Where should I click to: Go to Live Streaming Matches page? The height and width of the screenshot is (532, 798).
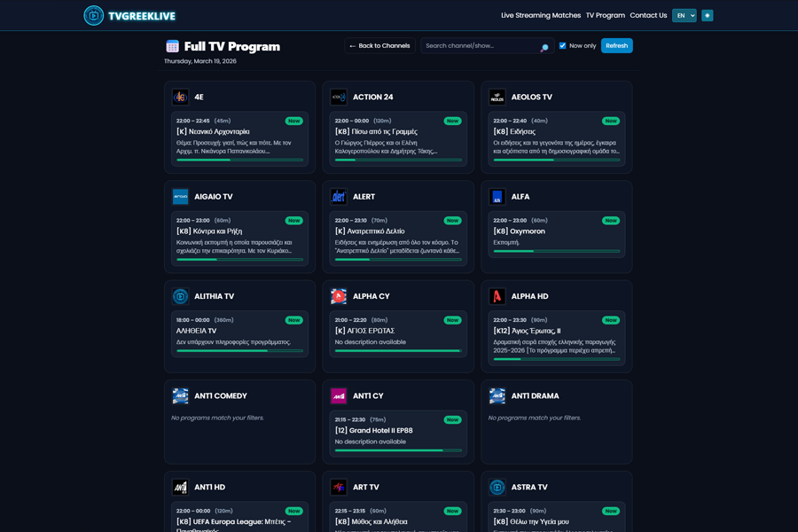click(541, 15)
